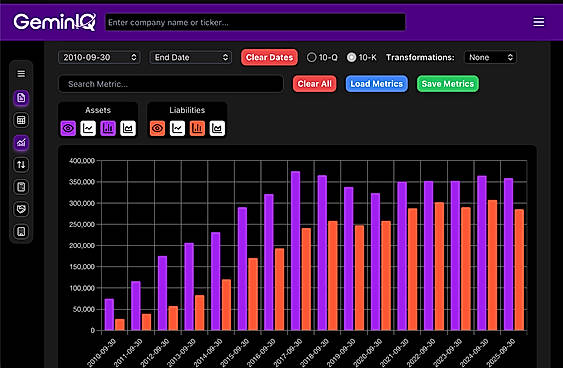Open the table grid sidebar icon
The image size is (563, 368).
(21, 120)
